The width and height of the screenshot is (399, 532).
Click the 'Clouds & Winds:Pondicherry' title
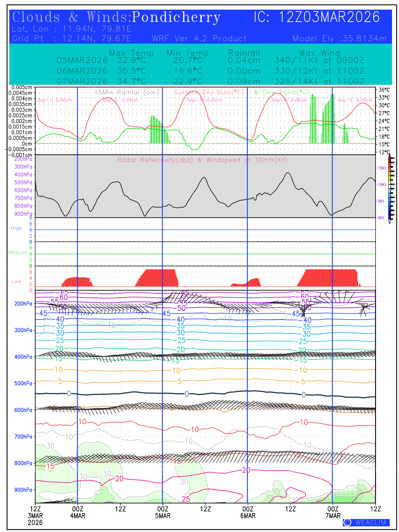pos(116,17)
